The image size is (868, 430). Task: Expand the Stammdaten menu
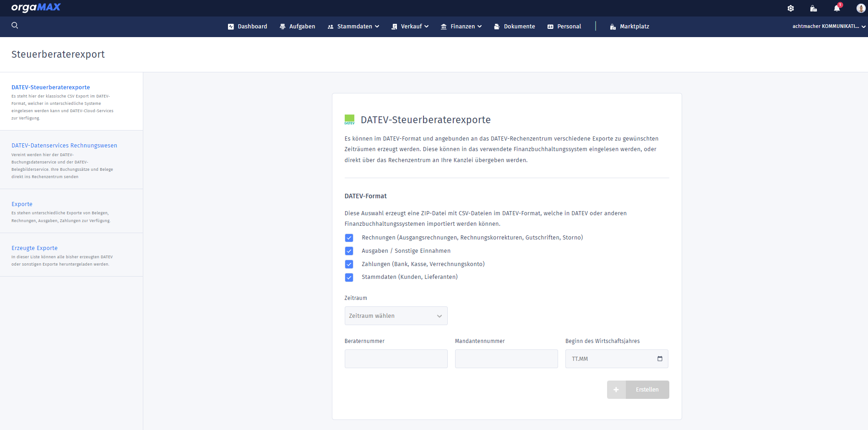pyautogui.click(x=353, y=27)
